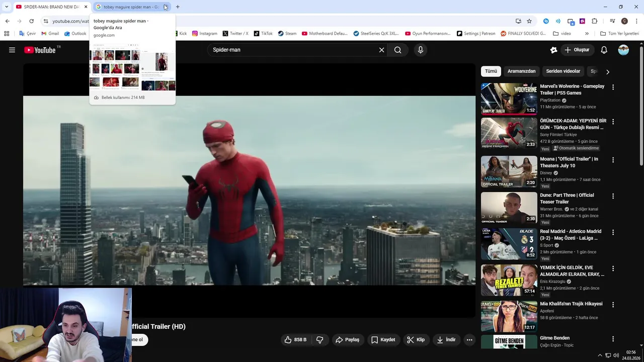This screenshot has height=362, width=644.
Task: Download the video with İndir
Action: point(446,340)
